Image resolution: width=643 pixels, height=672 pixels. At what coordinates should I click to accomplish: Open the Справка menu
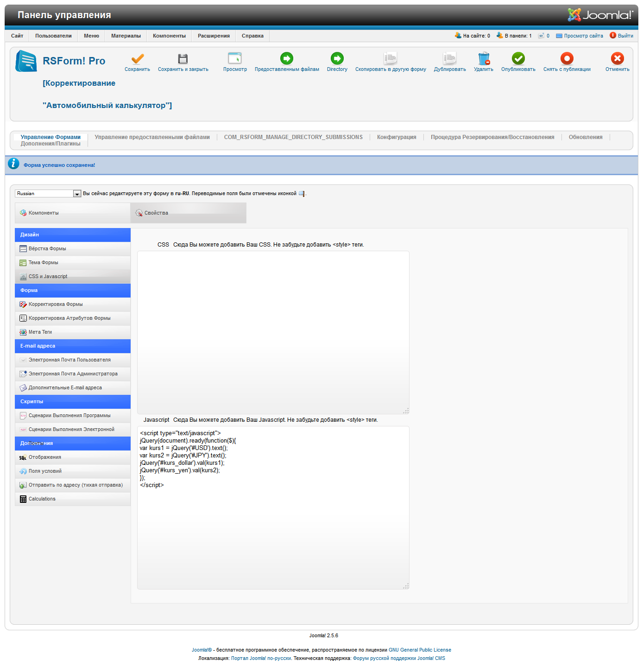point(252,36)
